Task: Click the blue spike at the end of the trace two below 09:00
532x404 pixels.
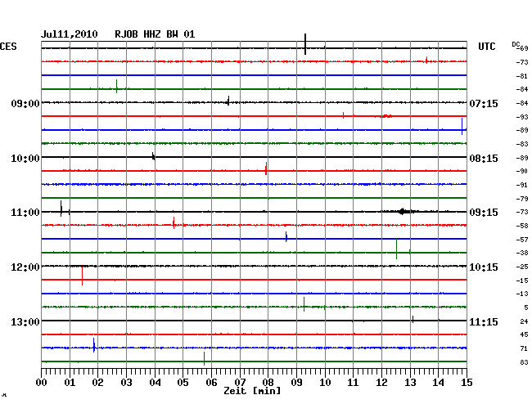Action: point(462,127)
